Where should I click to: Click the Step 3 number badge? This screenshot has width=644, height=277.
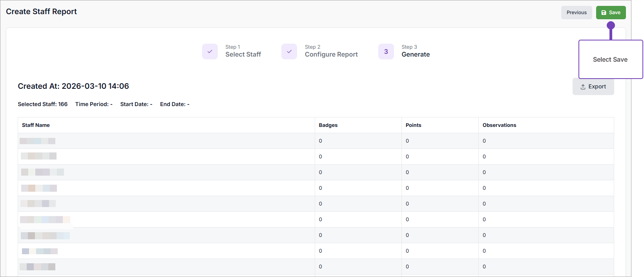click(386, 51)
